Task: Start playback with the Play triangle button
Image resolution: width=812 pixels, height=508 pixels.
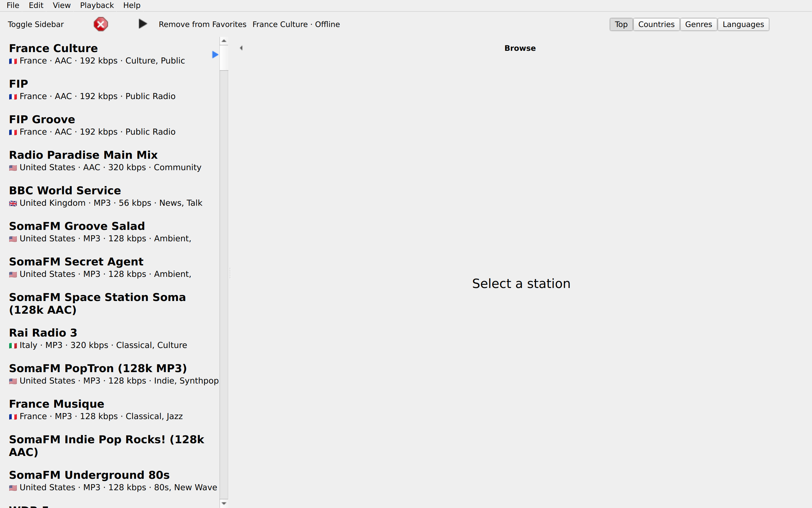Action: click(143, 24)
